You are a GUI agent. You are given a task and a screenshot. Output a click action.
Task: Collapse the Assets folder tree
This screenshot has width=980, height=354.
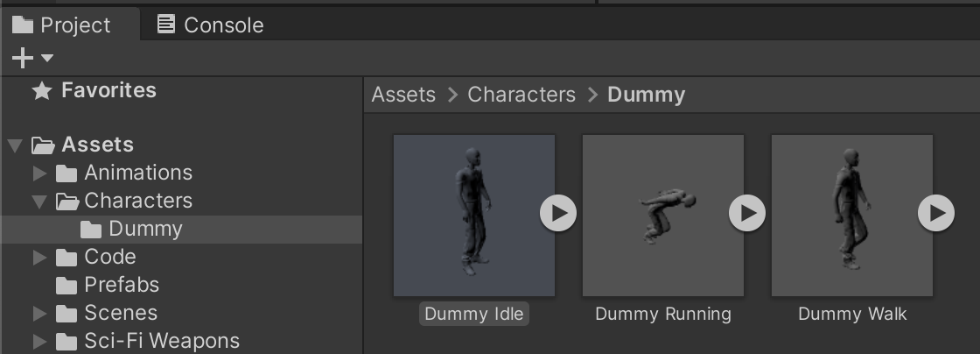pos(15,145)
